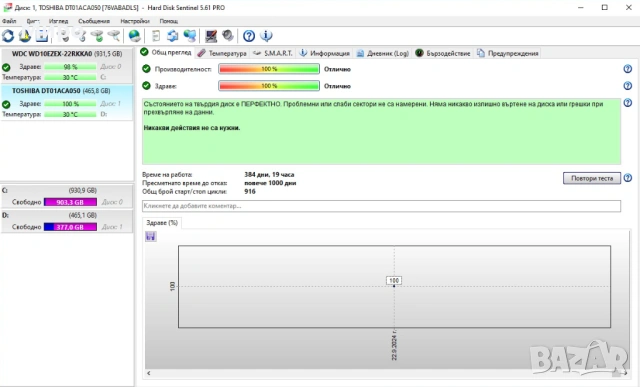Click the blue circular-arrows refresh icon
This screenshot has width=640, height=387.
pyautogui.click(x=8, y=36)
